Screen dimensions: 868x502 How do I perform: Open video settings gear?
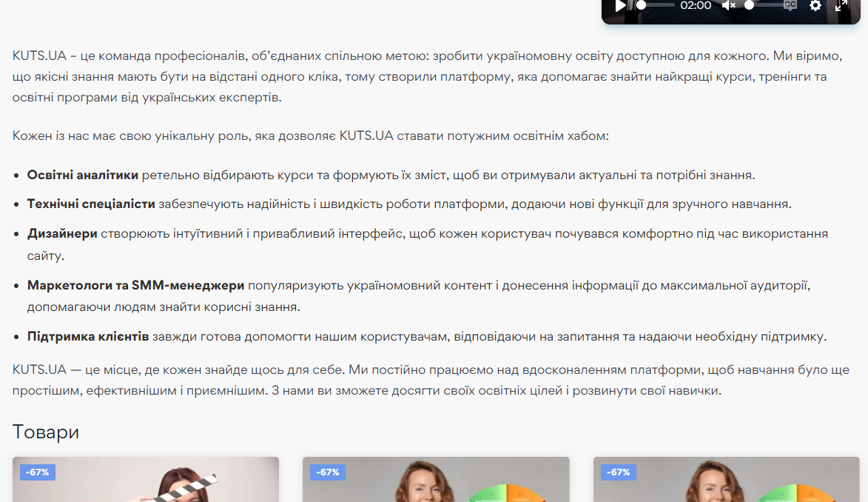point(815,6)
